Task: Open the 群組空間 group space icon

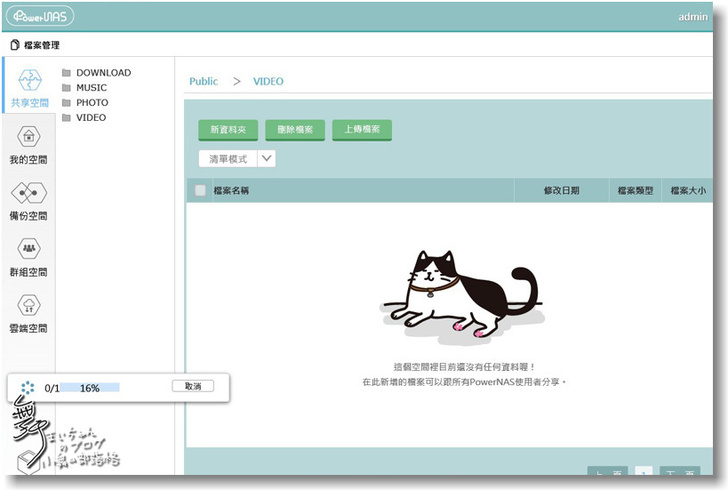Action: coord(29,248)
